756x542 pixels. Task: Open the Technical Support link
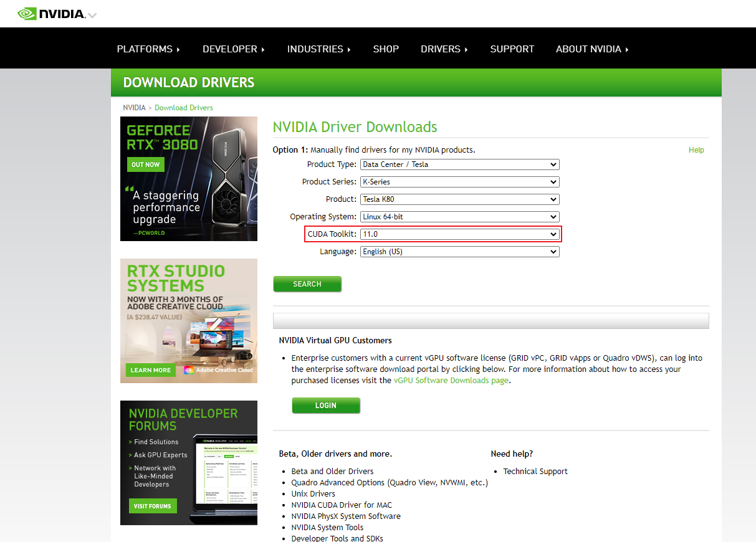[535, 472]
